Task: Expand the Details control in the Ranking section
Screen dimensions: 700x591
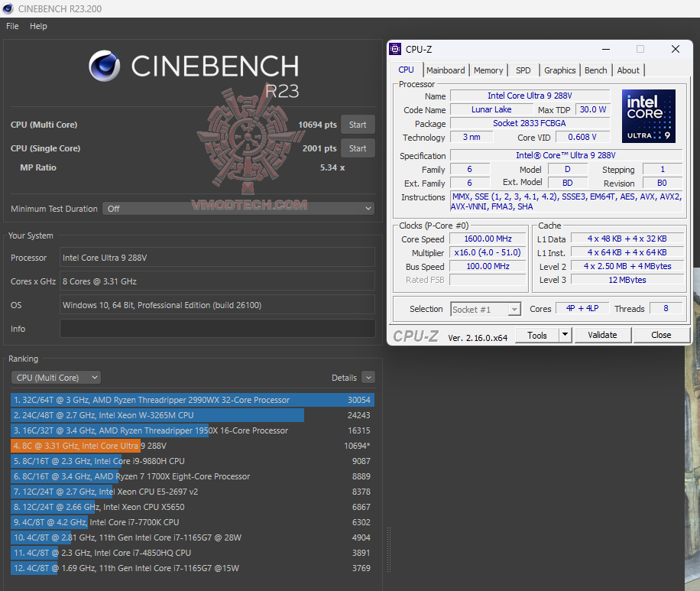Action: point(368,377)
